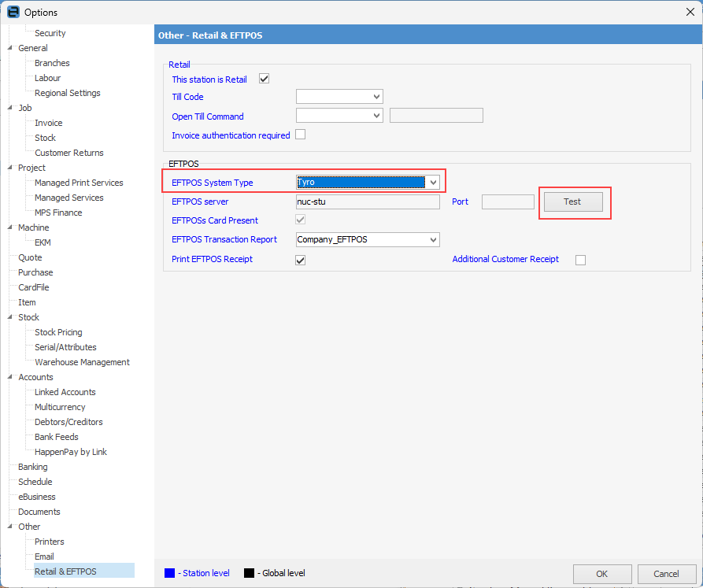Click the EFTPOS Port input field

pyautogui.click(x=508, y=202)
